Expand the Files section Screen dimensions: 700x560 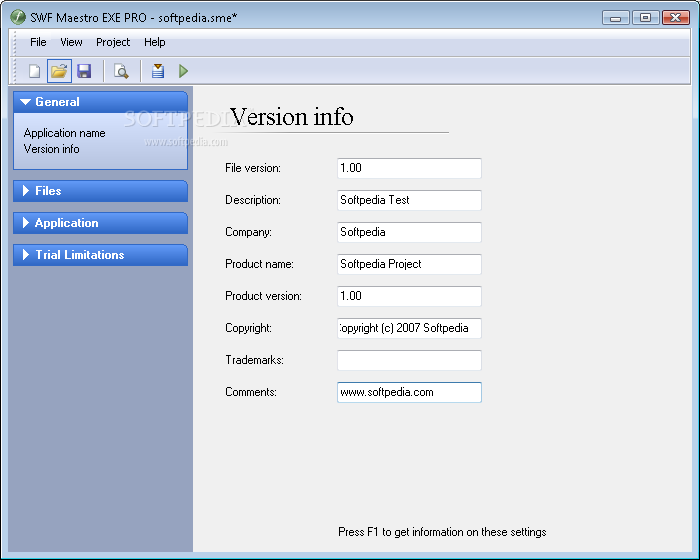coord(100,191)
